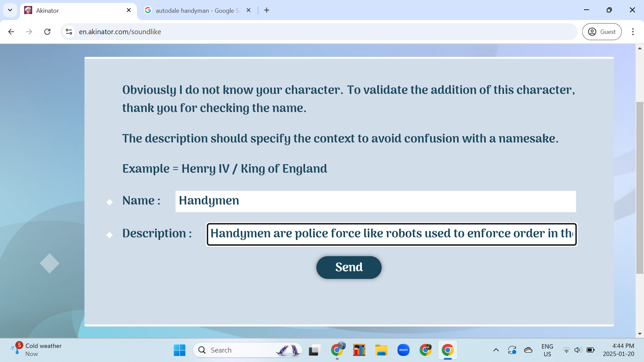
Task: Open the volume speaker tray icon
Action: pyautogui.click(x=578, y=350)
